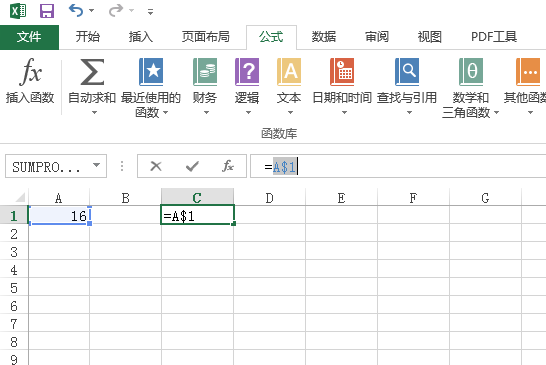Open the 逻辑 functions question-mark icon

(x=247, y=72)
